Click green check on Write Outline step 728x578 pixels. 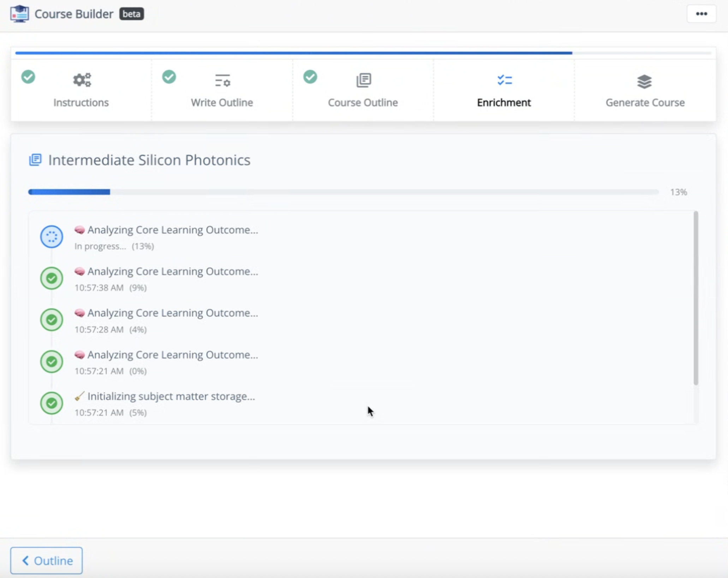(x=169, y=77)
